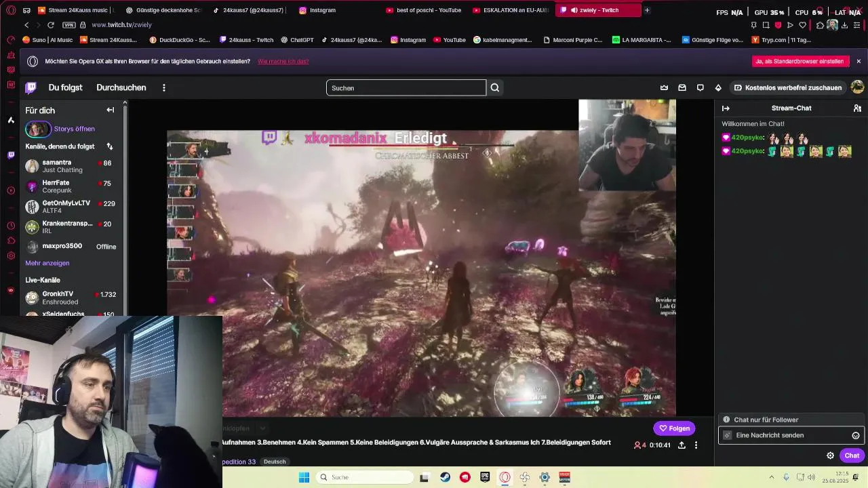Click Eine Nachricht senden chat field
The image size is (868, 488).
pyautogui.click(x=790, y=435)
